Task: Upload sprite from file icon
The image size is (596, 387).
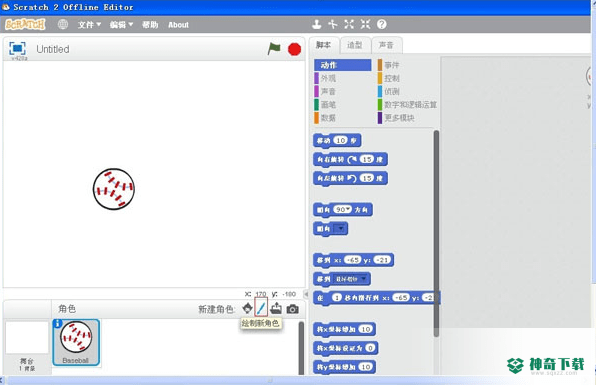Action: [x=276, y=308]
